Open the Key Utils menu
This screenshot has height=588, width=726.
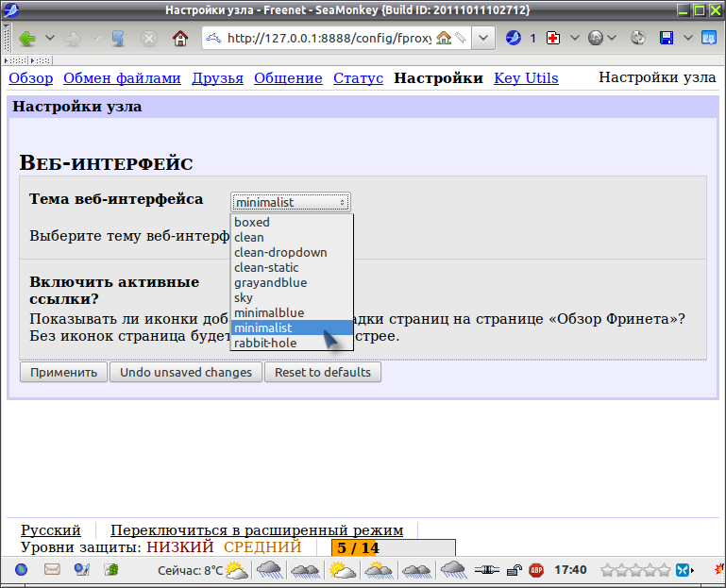pyautogui.click(x=526, y=78)
